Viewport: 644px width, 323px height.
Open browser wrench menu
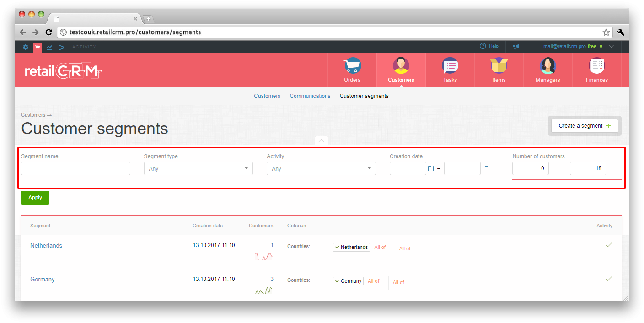pos(621,32)
